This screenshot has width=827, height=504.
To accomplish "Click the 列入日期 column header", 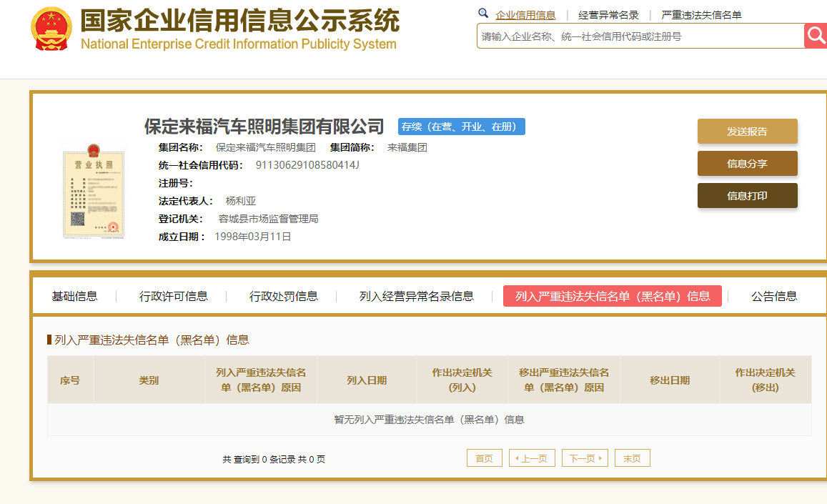I will tap(367, 380).
